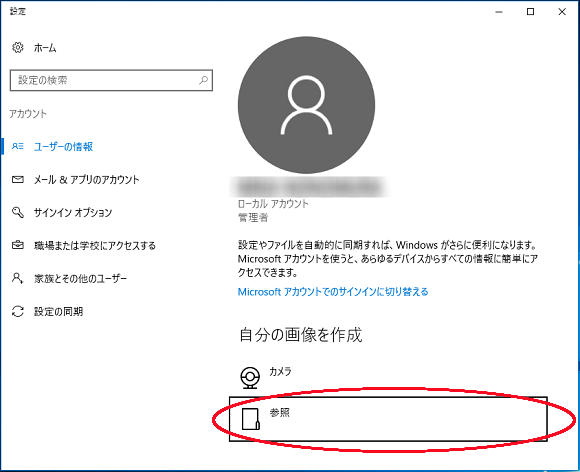Image resolution: width=580 pixels, height=472 pixels.
Task: Minimize the 設定 window
Action: (499, 12)
